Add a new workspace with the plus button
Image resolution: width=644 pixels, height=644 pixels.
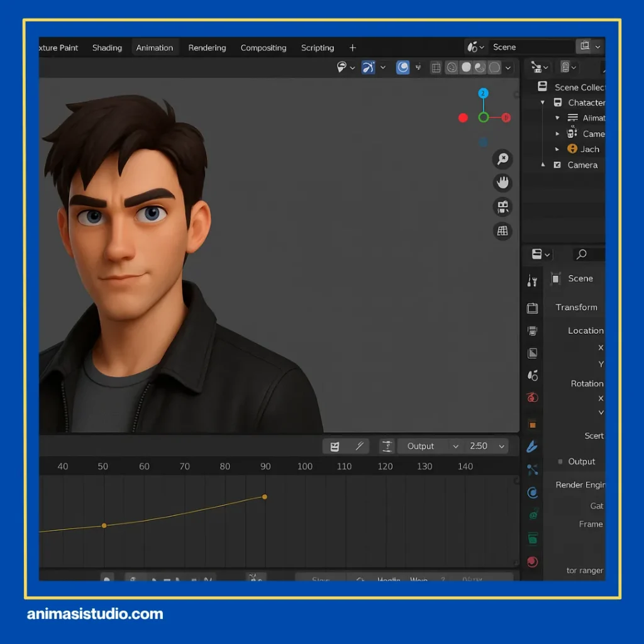352,48
